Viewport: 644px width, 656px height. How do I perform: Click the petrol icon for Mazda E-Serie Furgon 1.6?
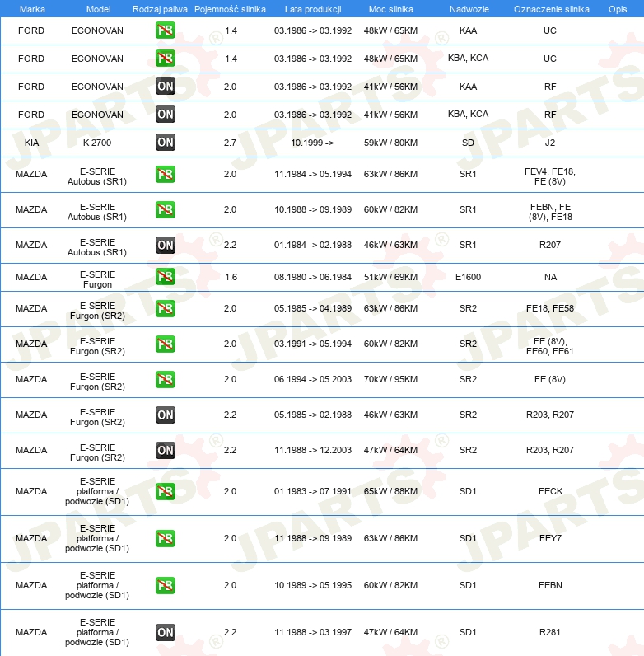coord(166,277)
